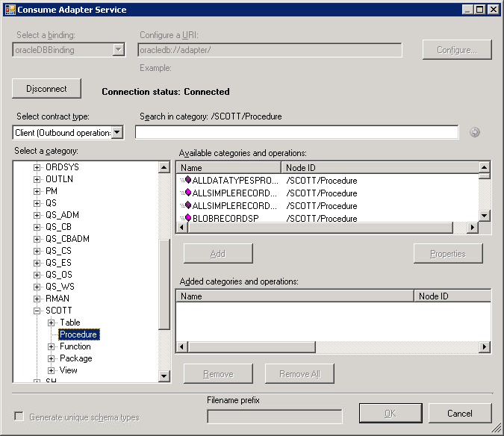Click added operations horizontal scroll right arrow
Viewport: 504px width, 436px height.
point(485,347)
